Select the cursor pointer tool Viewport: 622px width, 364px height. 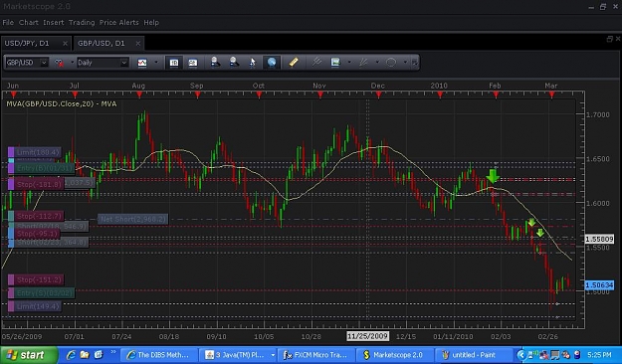[253, 63]
